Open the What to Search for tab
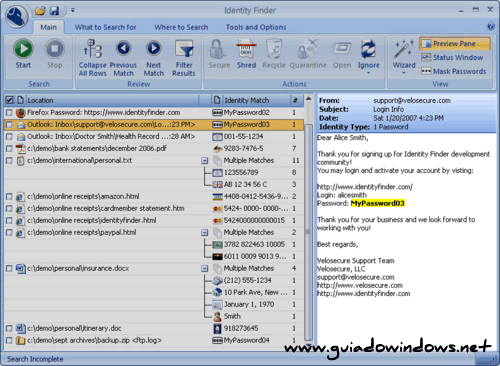The width and height of the screenshot is (500, 366). coord(105,27)
